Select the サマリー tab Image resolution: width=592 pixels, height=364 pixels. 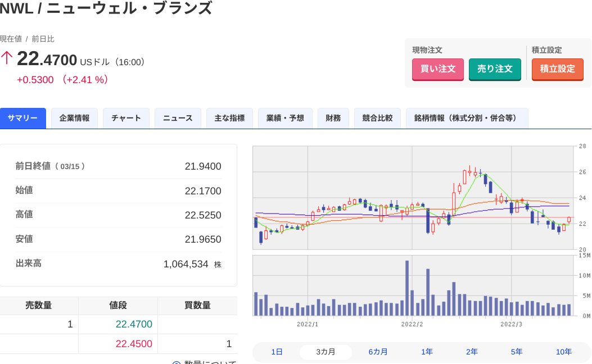click(x=22, y=118)
